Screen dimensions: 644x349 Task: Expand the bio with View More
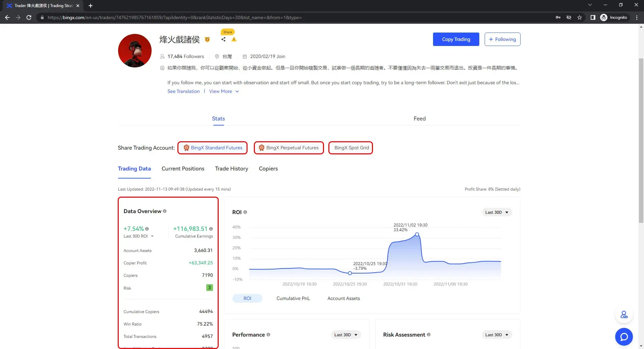pos(224,91)
